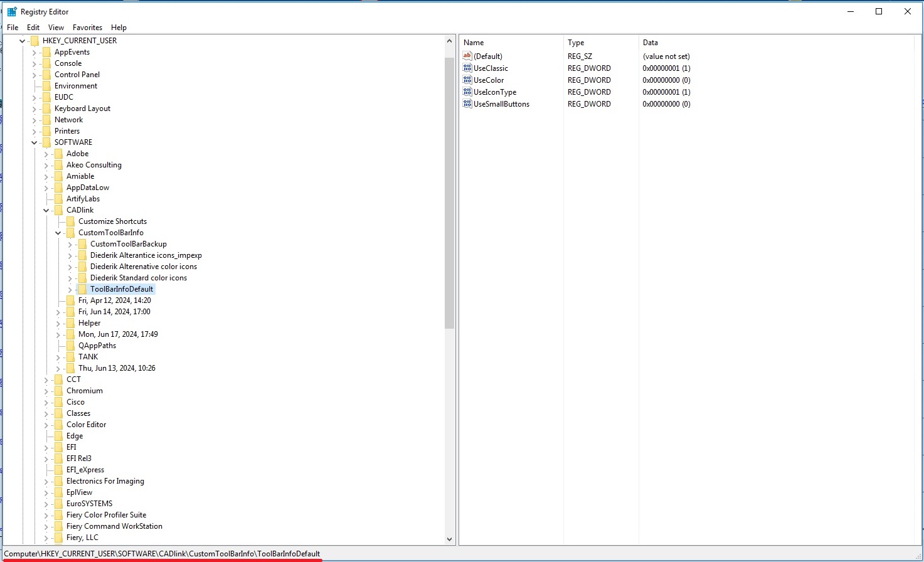
Task: Click the tree scrollbar down arrow
Action: pyautogui.click(x=449, y=539)
